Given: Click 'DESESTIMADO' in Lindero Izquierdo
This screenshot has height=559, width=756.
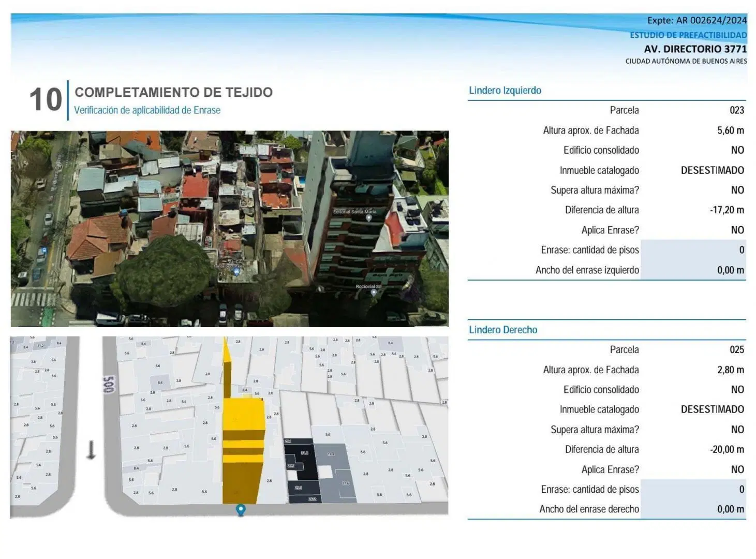Looking at the screenshot, I should point(713,170).
